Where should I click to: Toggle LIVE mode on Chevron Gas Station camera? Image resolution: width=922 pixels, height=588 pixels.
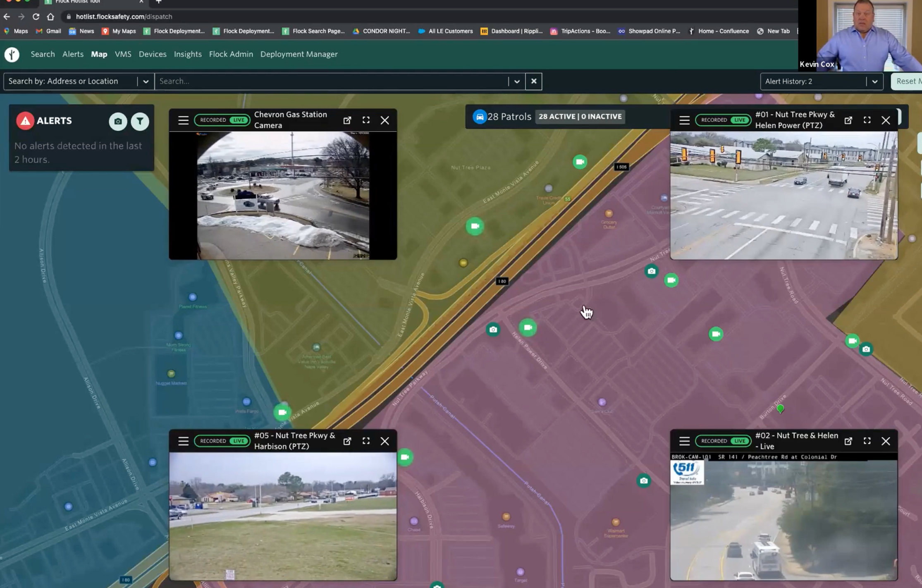239,120
